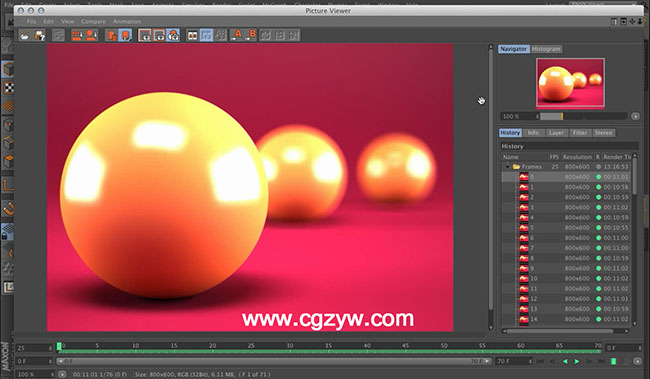Viewport: 650px width, 379px height.
Task: Click the Render Time column header
Action: point(617,157)
